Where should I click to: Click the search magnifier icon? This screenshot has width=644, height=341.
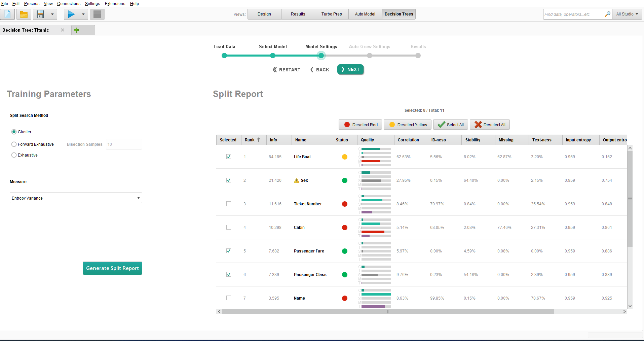(607, 14)
